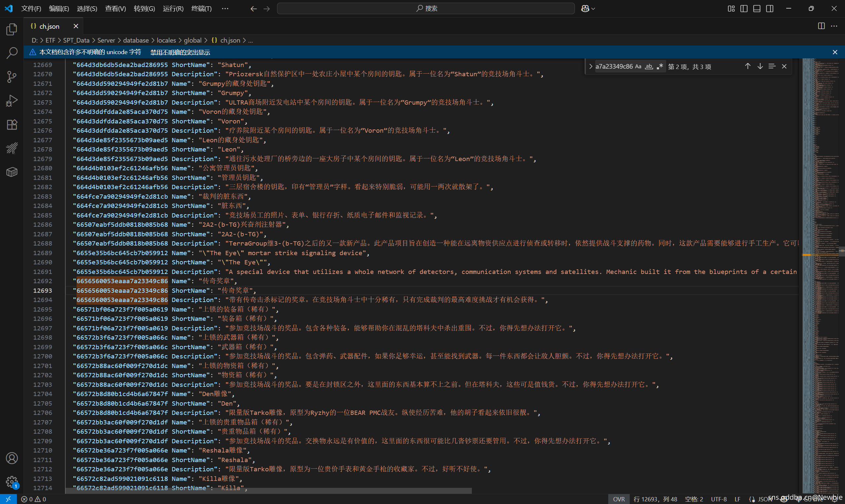Go to next match arrow
Image resolution: width=845 pixels, height=504 pixels.
tap(760, 66)
